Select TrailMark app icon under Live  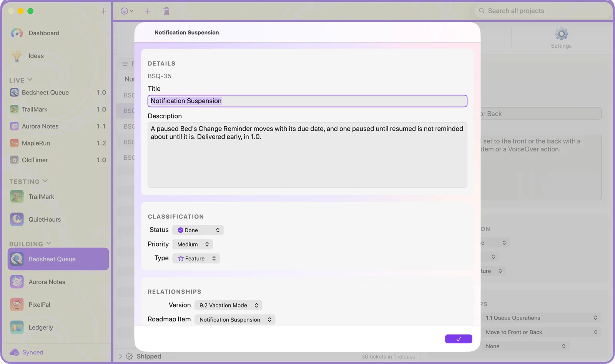pyautogui.click(x=14, y=109)
